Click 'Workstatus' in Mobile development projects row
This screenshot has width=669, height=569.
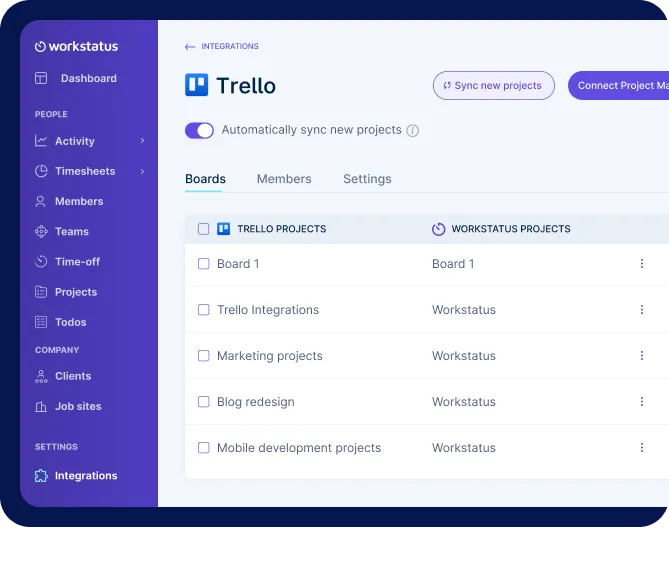pyautogui.click(x=464, y=448)
